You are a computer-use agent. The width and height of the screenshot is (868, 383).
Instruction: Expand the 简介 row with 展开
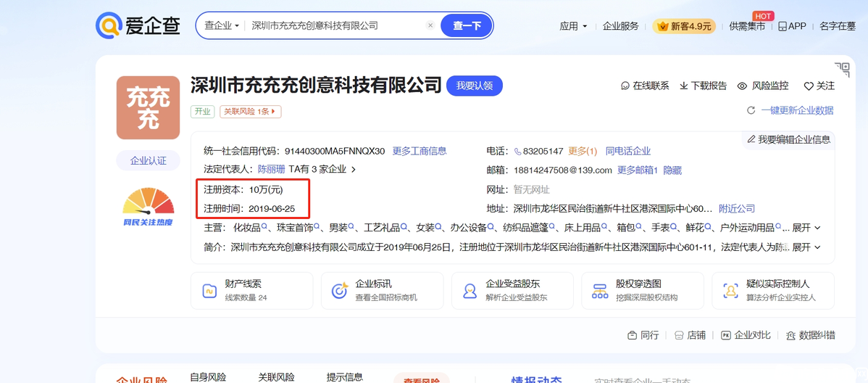[806, 247]
